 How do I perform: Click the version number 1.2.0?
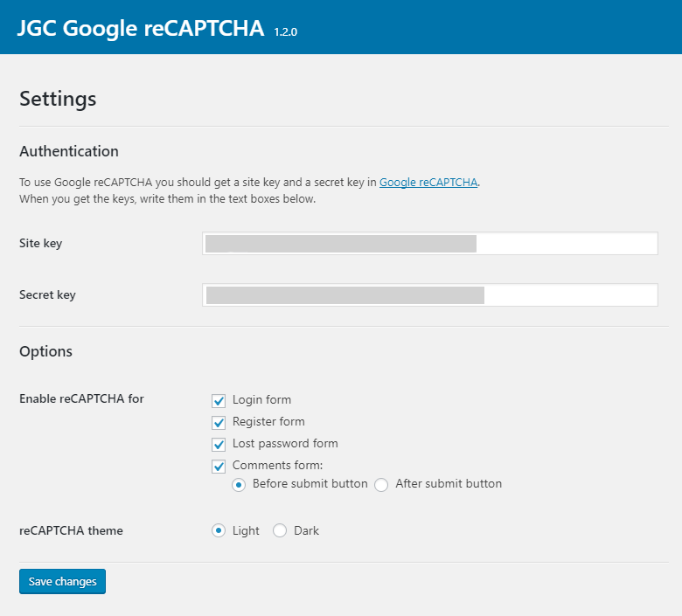(286, 31)
